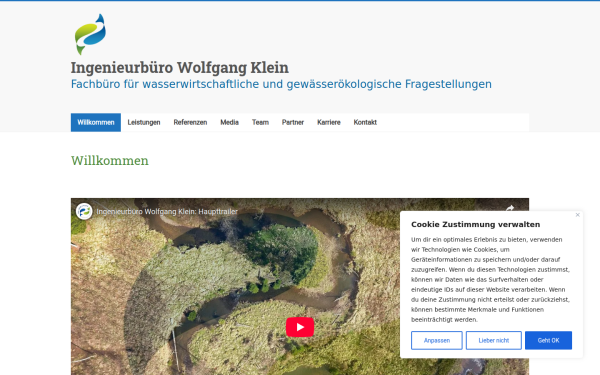Viewport: 600px width, 375px height.
Task: Click the green Willkommen page heading
Action: click(110, 161)
